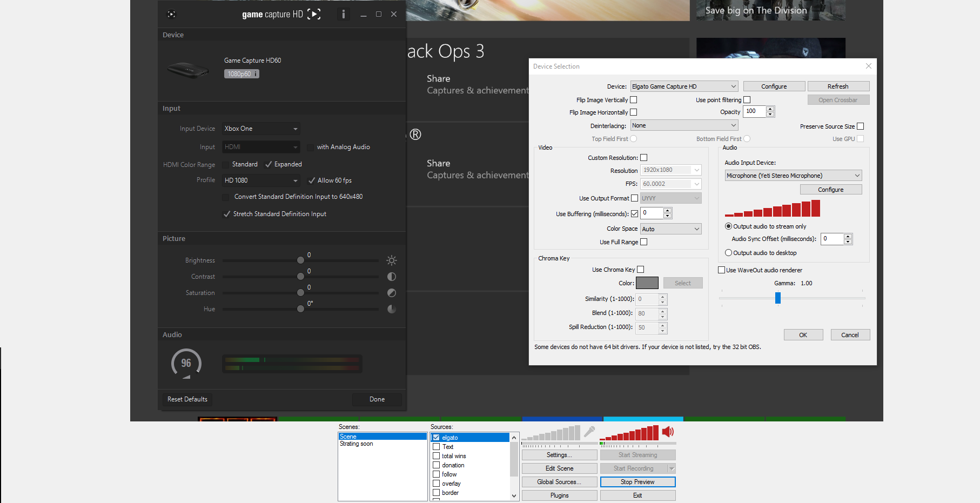980x503 pixels.
Task: Click the brightness sun icon
Action: tap(392, 260)
